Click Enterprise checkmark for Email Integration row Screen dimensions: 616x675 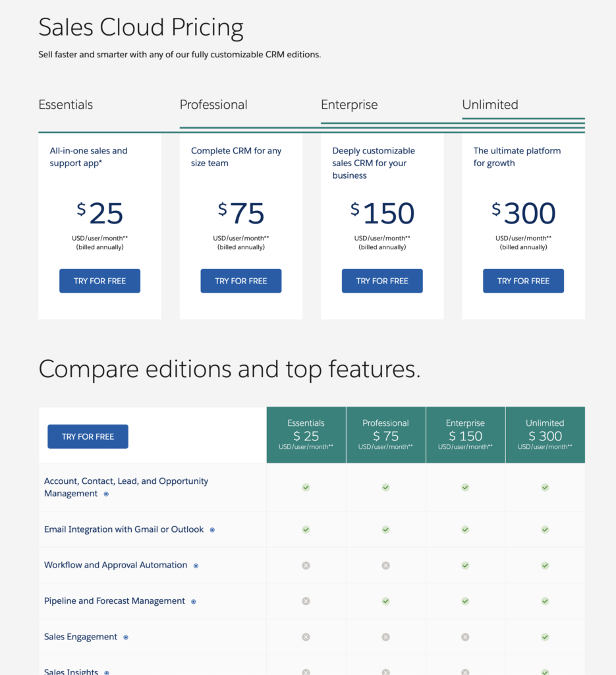pos(465,529)
